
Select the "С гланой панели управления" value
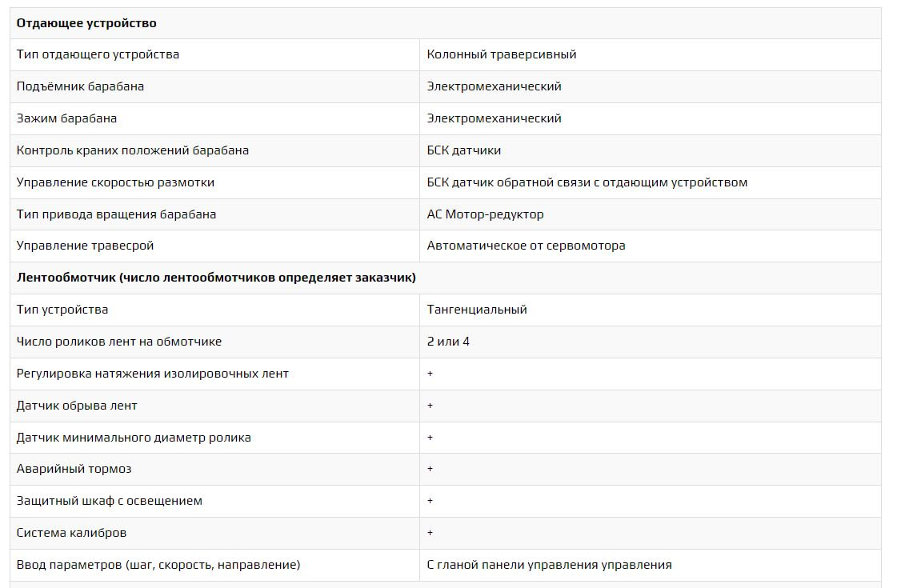(549, 565)
